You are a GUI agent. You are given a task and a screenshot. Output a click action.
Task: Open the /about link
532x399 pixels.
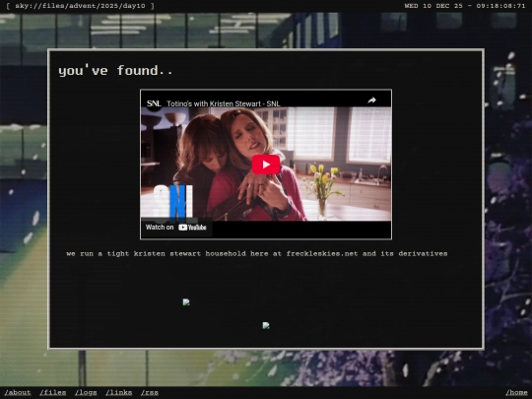[x=18, y=392]
